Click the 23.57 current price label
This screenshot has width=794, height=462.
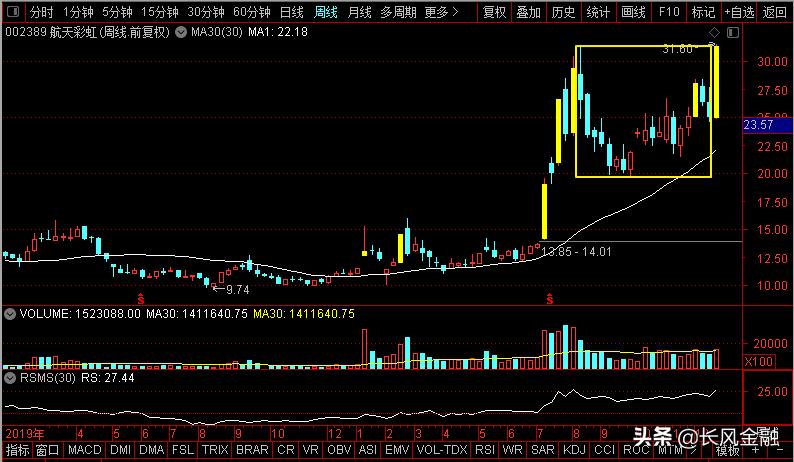click(x=766, y=125)
